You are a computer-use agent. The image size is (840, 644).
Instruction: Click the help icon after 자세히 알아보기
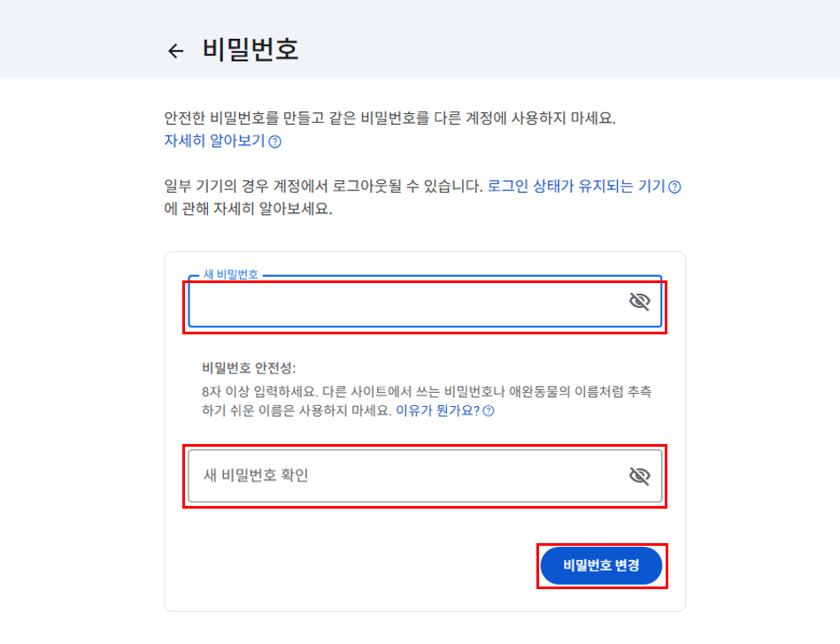pyautogui.click(x=275, y=142)
